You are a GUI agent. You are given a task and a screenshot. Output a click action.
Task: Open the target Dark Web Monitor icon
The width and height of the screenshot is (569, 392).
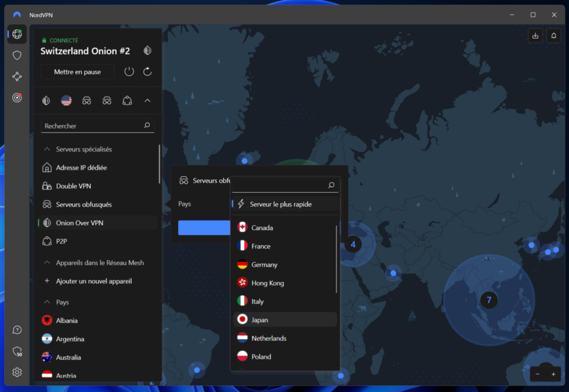(x=17, y=98)
